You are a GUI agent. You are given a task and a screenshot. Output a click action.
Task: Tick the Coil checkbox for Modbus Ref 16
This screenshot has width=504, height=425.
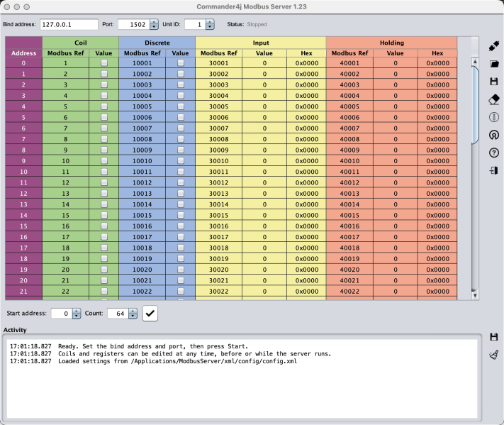point(103,226)
